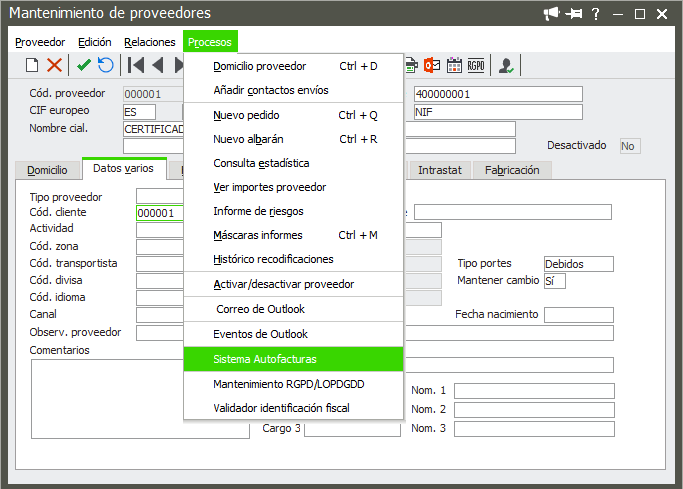The width and height of the screenshot is (683, 489).
Task: Click the blue undo refresh icon
Action: click(x=106, y=66)
